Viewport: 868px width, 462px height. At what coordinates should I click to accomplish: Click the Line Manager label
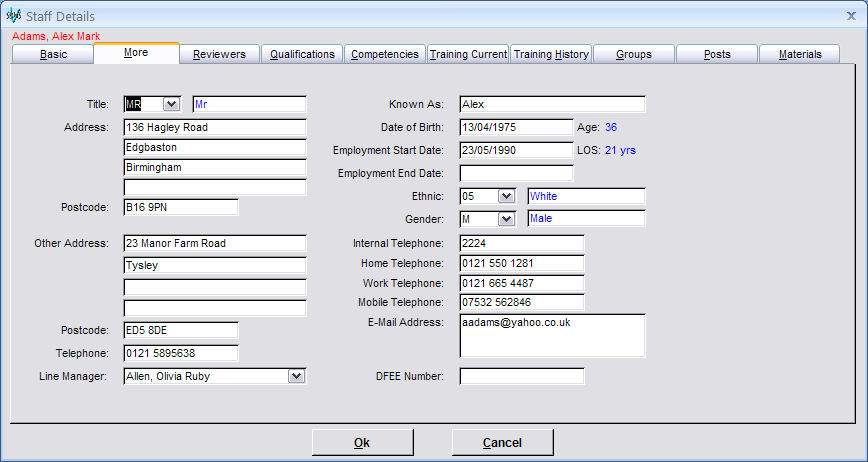click(73, 376)
